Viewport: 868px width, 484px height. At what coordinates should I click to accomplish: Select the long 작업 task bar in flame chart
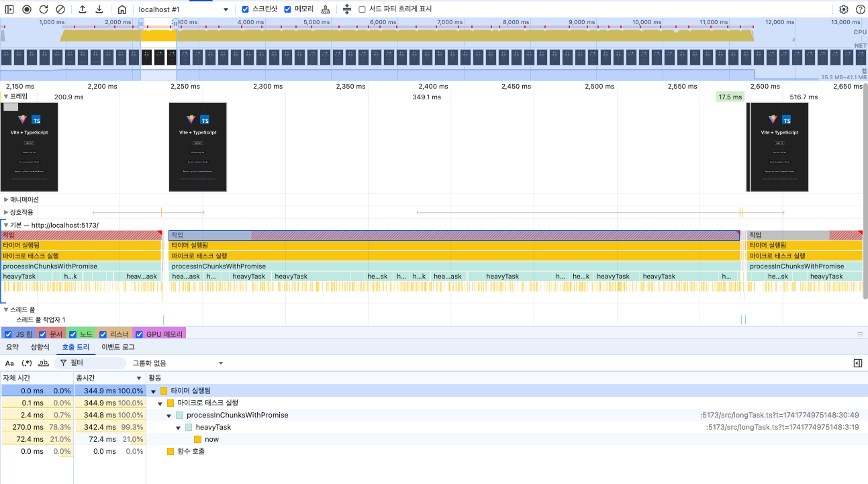[454, 235]
